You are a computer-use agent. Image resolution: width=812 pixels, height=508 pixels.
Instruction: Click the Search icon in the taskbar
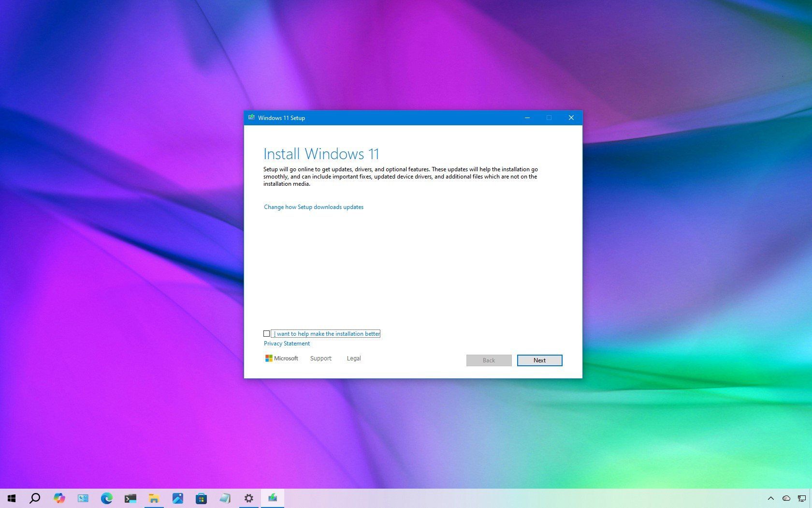34,498
